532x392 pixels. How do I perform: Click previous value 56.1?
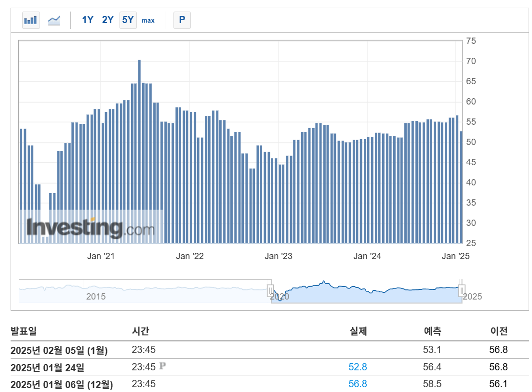[x=498, y=384]
